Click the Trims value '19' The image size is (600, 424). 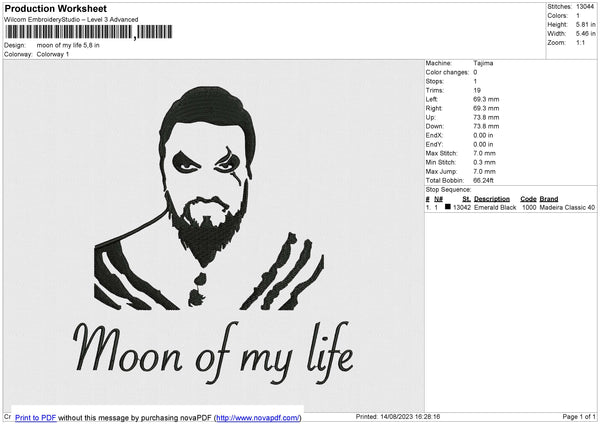point(477,90)
